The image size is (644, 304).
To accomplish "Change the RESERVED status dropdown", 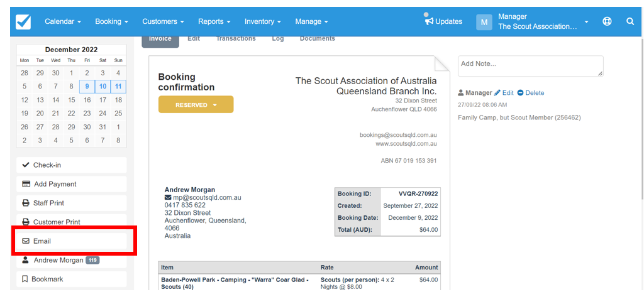I will 196,105.
